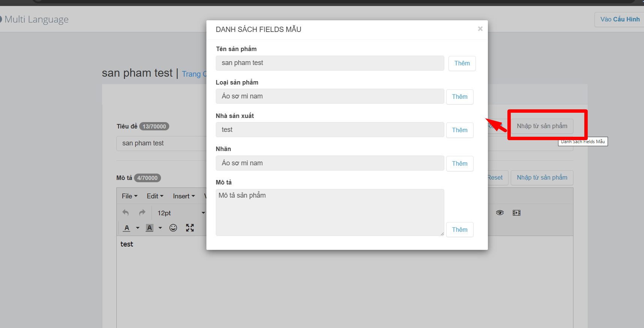
Task: Expand the text color dropdown arrow
Action: (x=138, y=228)
